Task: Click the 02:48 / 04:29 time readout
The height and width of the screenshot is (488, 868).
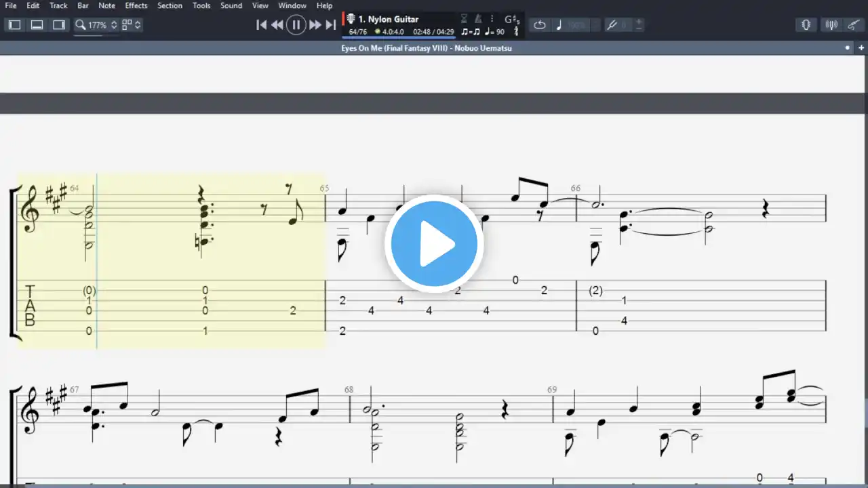Action: pyautogui.click(x=433, y=32)
